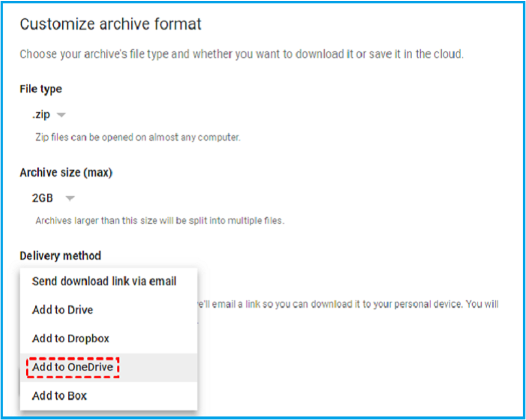
Task: Click the Archives larger than this size text
Action: coord(160,221)
